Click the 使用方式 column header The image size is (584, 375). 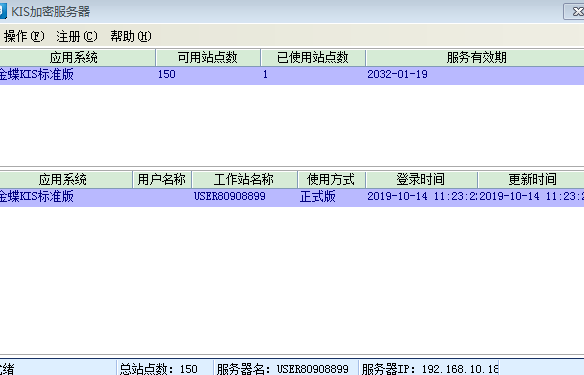[331, 179]
